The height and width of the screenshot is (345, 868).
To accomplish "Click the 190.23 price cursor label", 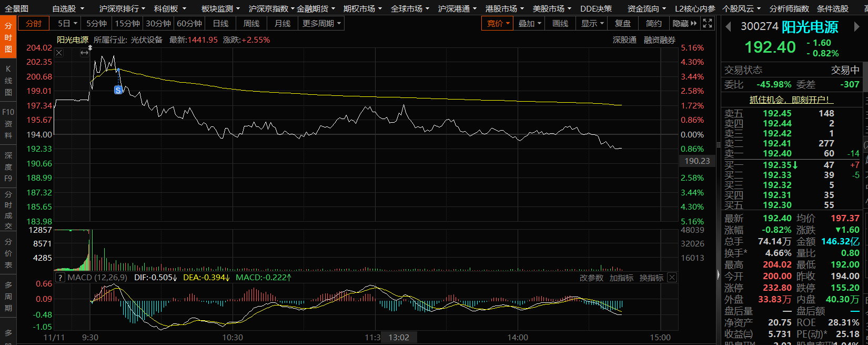I will (x=697, y=161).
